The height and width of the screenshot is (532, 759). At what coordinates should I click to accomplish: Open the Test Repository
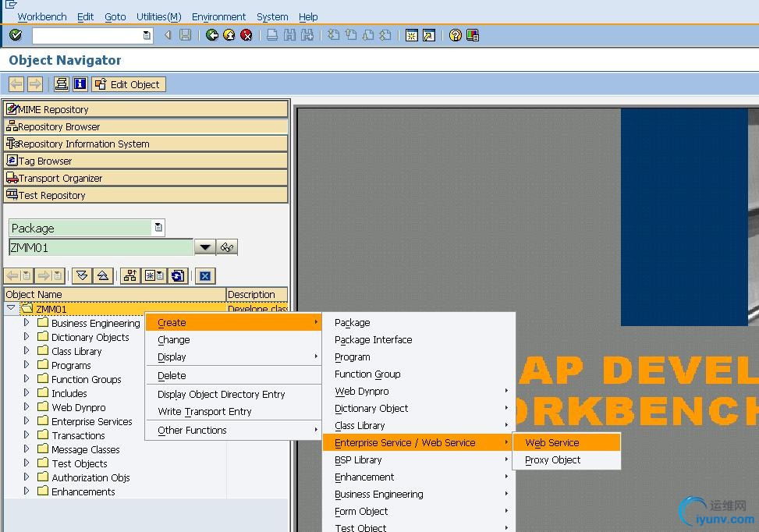click(x=146, y=195)
